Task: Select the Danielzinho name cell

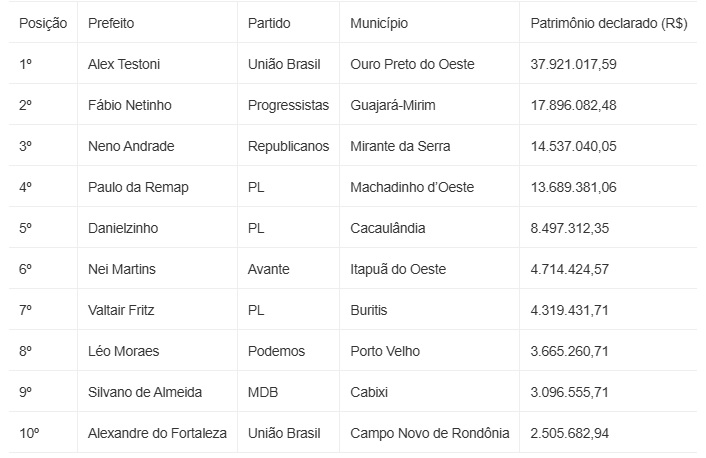Action: (x=123, y=228)
